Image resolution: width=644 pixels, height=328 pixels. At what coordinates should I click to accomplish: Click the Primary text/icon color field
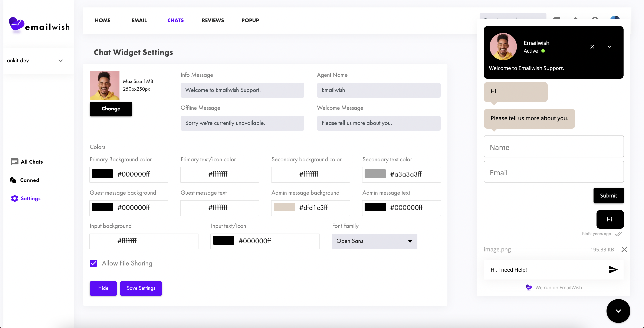pos(220,174)
